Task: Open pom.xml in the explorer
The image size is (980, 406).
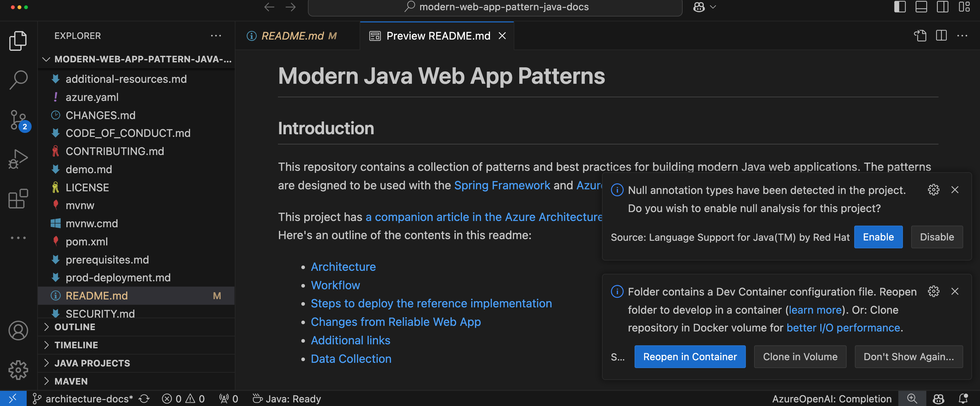Action: [87, 241]
